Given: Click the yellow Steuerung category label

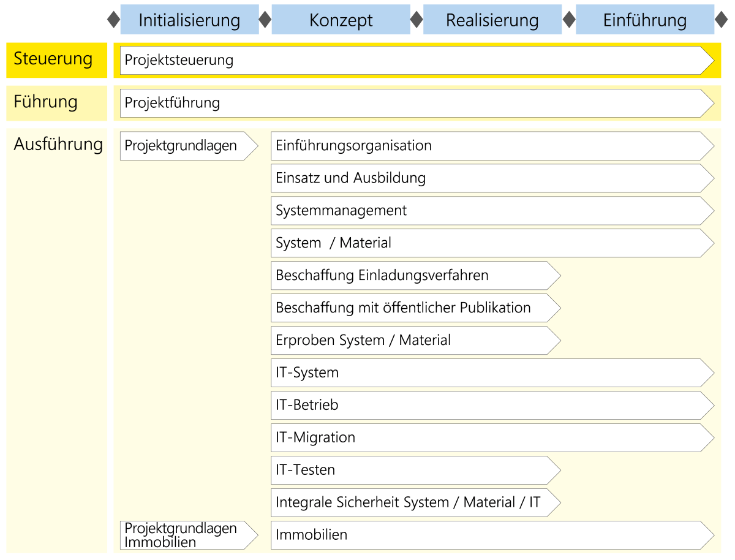Looking at the screenshot, I should [56, 60].
